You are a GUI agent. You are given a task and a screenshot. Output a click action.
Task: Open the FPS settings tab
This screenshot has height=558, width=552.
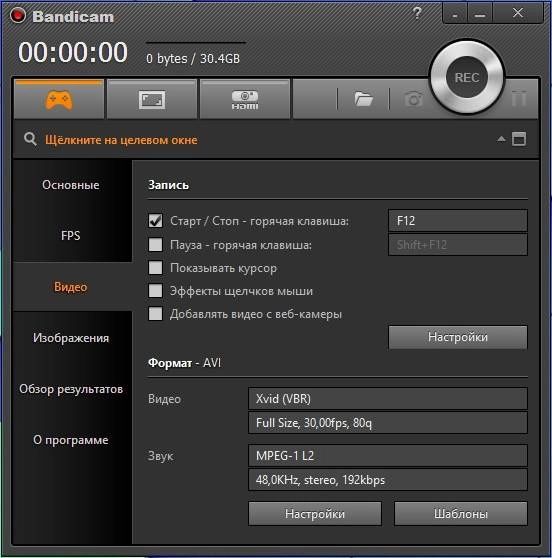pos(71,236)
